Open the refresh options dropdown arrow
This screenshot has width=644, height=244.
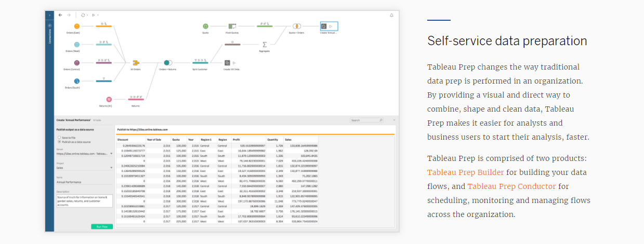click(87, 15)
